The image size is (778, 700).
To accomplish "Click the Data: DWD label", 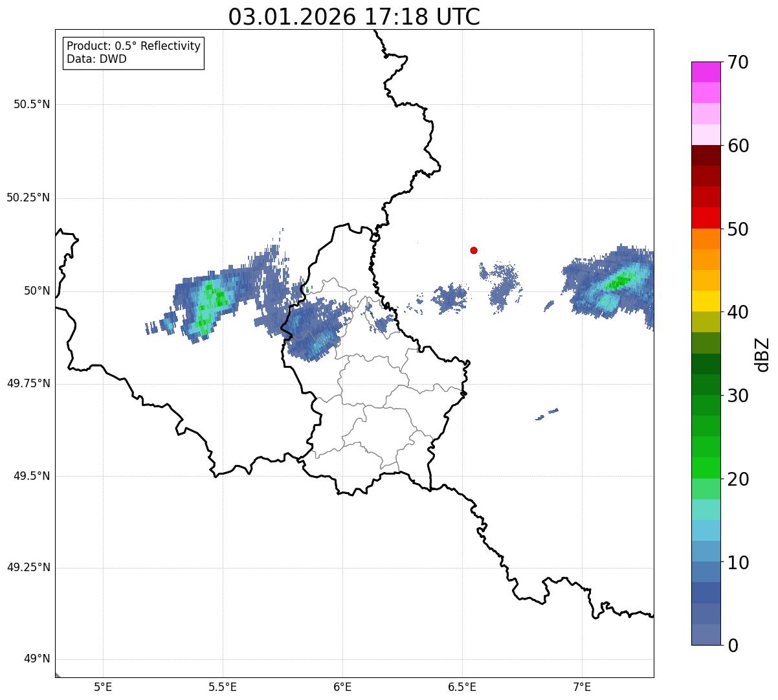I will point(97,60).
